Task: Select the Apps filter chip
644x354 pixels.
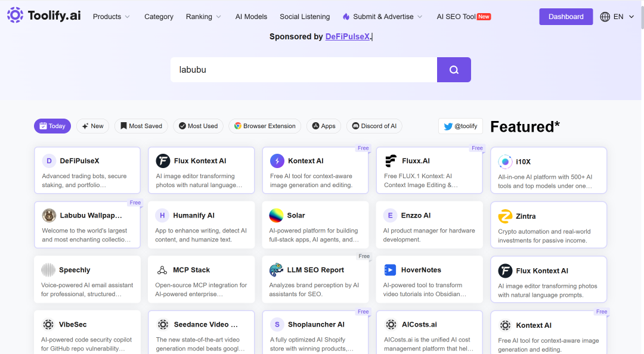Action: [324, 126]
